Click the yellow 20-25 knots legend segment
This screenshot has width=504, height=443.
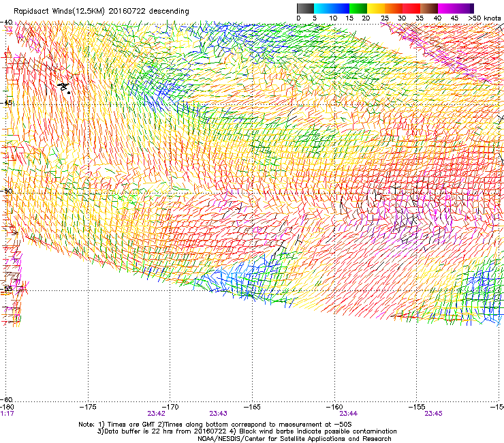pos(376,8)
